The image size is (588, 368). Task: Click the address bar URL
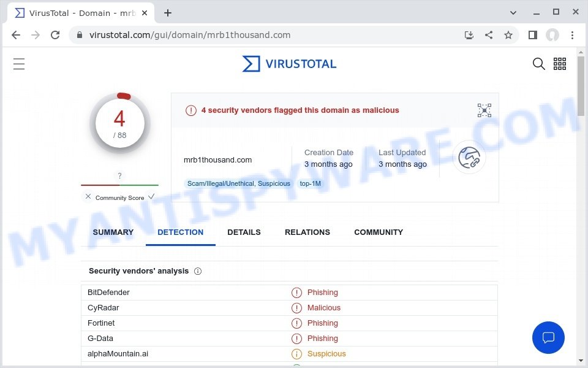point(190,35)
